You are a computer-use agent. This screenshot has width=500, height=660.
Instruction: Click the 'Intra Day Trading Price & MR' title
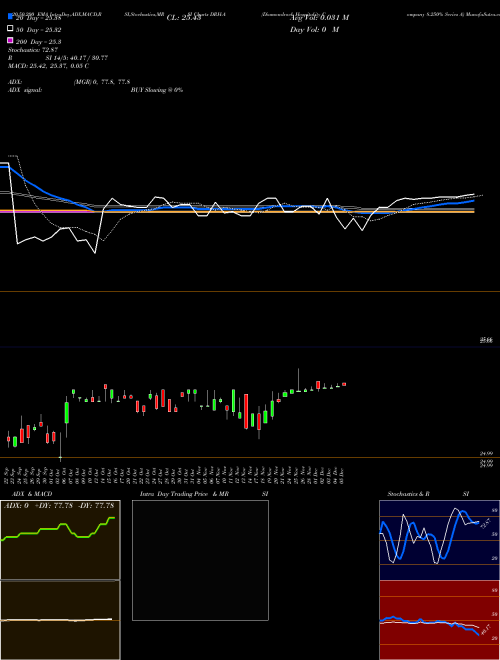184,494
